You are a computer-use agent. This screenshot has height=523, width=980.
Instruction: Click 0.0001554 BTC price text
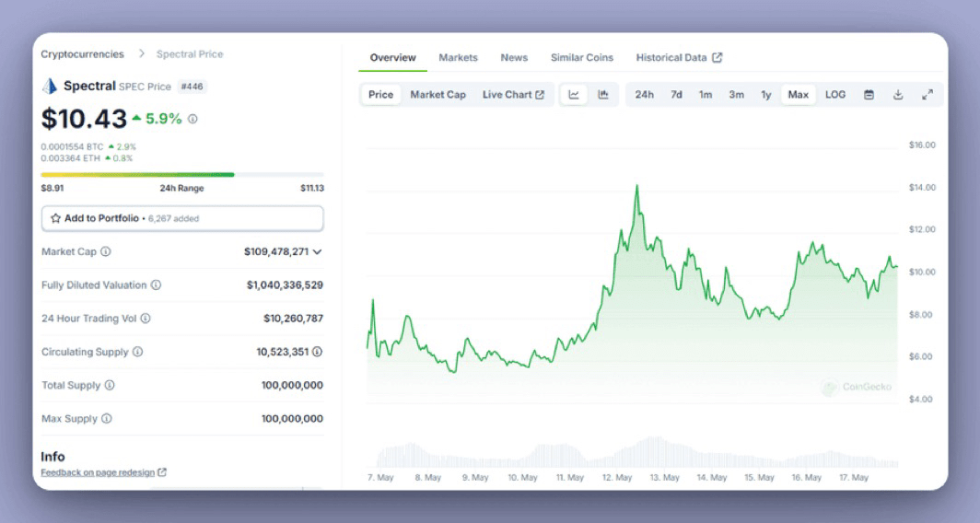72,146
